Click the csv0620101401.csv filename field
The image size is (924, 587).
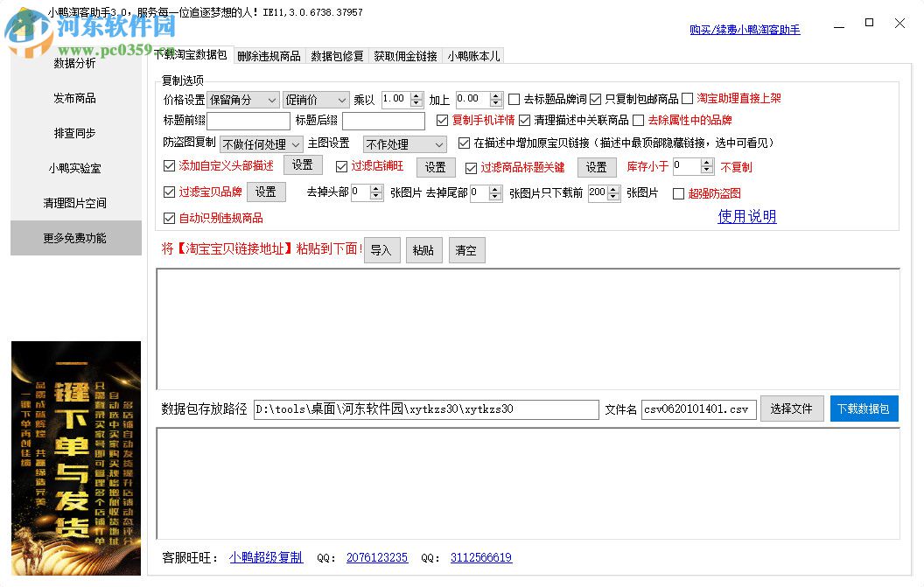698,409
